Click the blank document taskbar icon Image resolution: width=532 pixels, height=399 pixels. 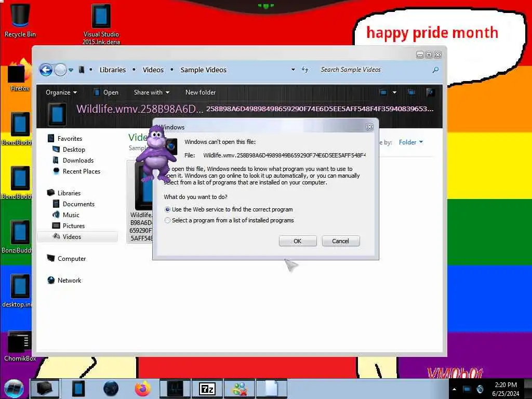[x=271, y=389]
